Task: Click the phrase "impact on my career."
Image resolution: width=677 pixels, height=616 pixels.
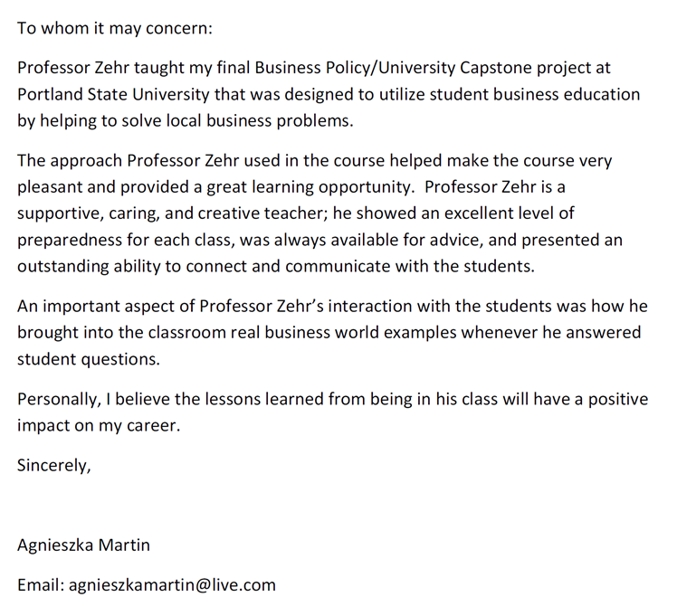Action: click(x=99, y=425)
